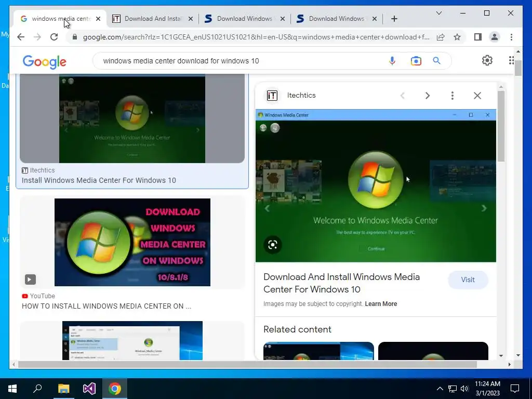
Task: Bookmark this tab with star icon
Action: click(457, 37)
